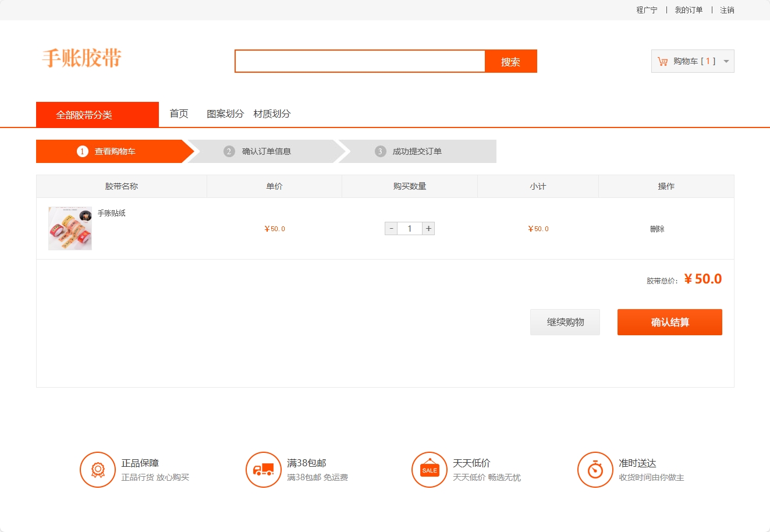The image size is (770, 532).
Task: Increase quantity with the plus button
Action: pos(428,229)
